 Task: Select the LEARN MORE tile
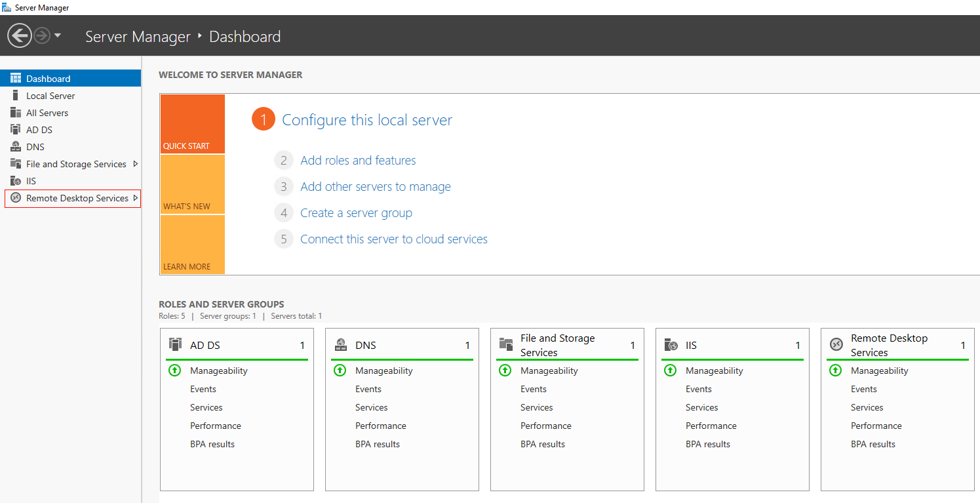(x=192, y=245)
